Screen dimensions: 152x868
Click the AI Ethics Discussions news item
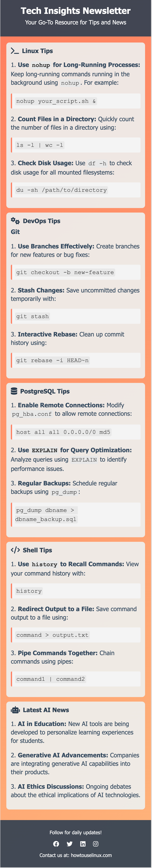click(x=76, y=791)
